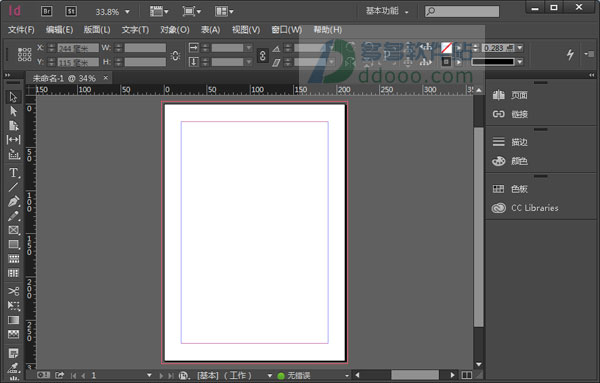Open Adobe Bridge with Br icon
The height and width of the screenshot is (383, 600).
47,11
